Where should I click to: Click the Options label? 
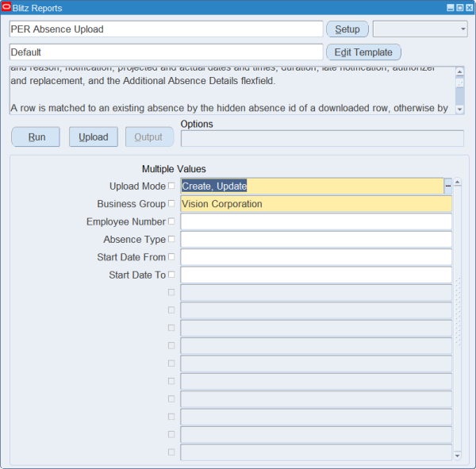(197, 124)
